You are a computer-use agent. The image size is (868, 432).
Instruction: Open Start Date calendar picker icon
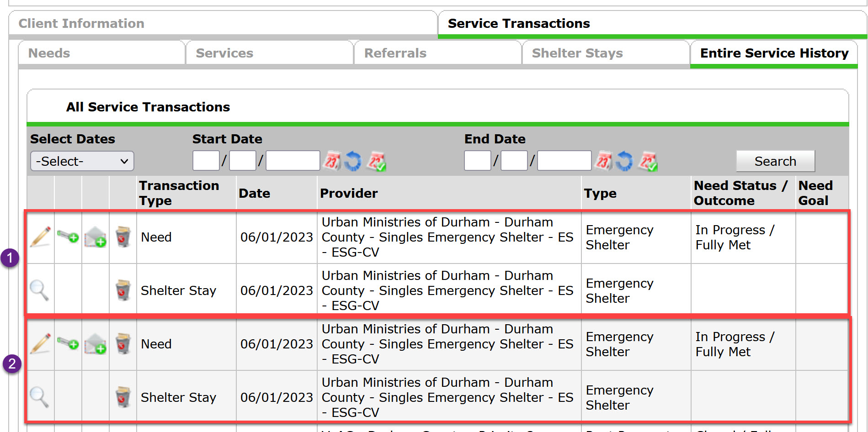[332, 161]
